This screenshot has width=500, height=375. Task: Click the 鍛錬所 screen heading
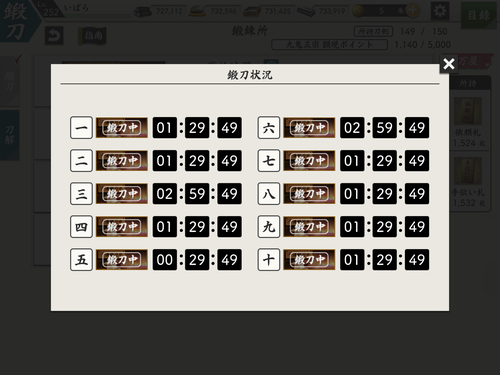click(250, 31)
